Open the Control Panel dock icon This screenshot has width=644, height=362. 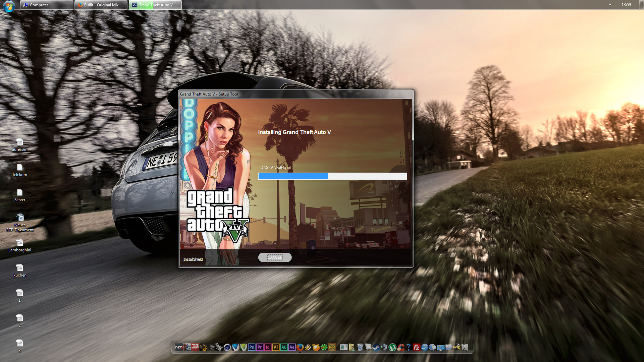click(441, 347)
